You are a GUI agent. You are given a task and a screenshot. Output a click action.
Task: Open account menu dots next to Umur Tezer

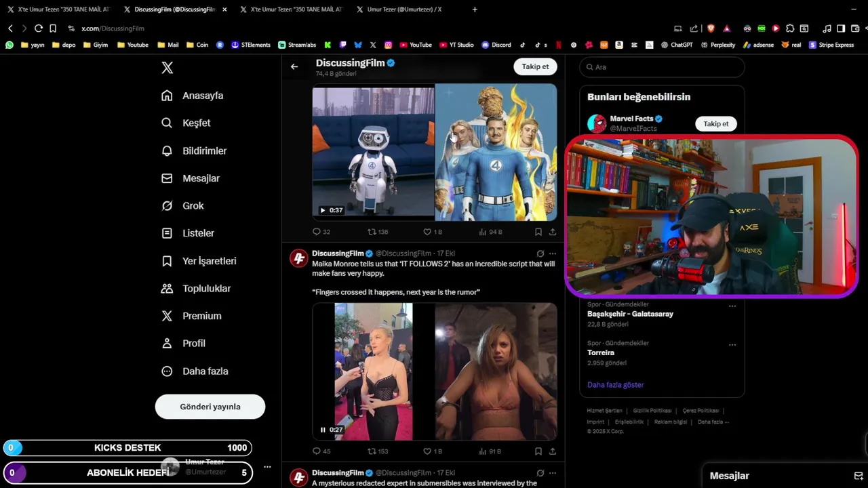[267, 467]
